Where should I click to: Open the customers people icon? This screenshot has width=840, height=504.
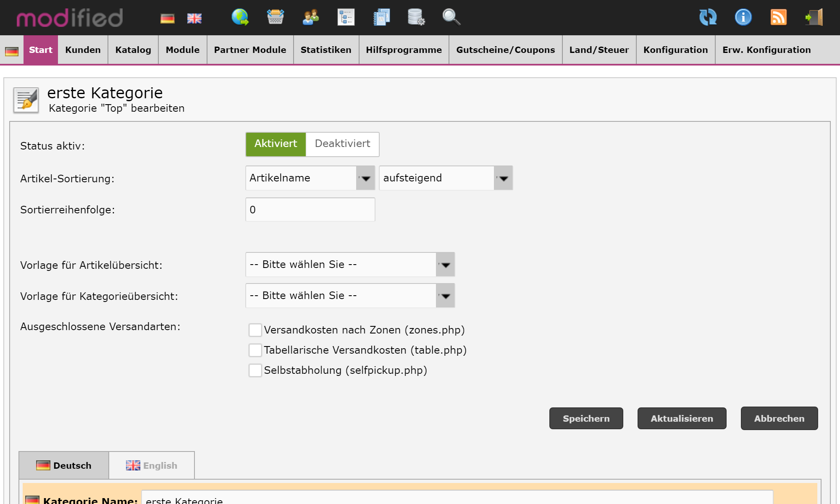[x=310, y=17]
